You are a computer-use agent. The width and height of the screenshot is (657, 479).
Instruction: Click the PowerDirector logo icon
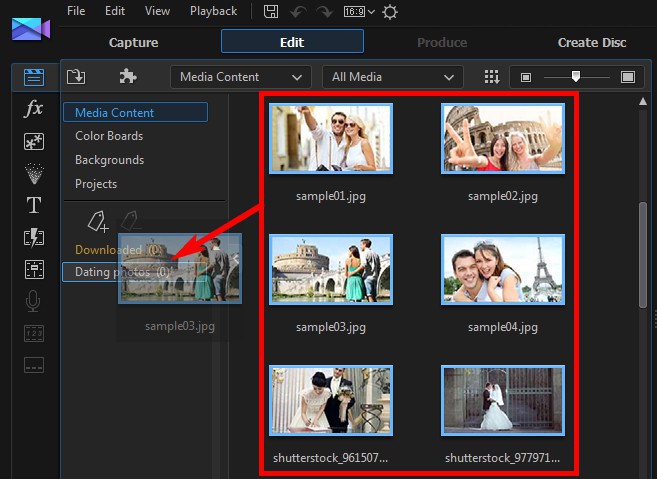[x=31, y=29]
